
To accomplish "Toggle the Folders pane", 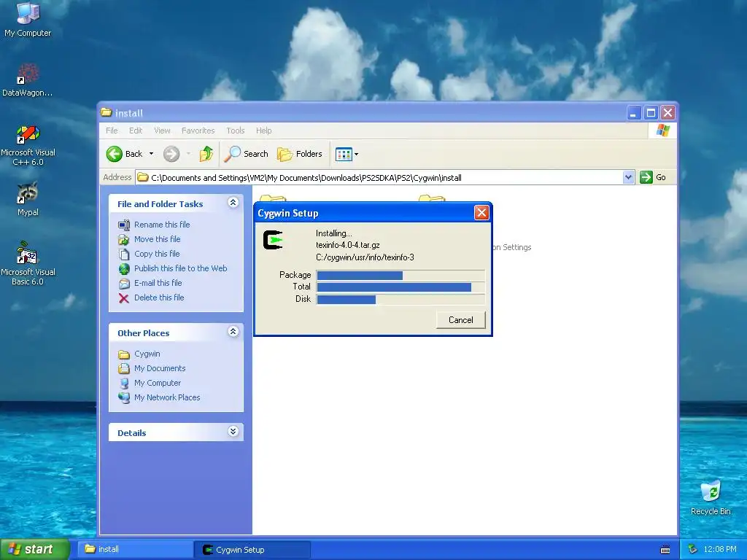I will pos(300,154).
